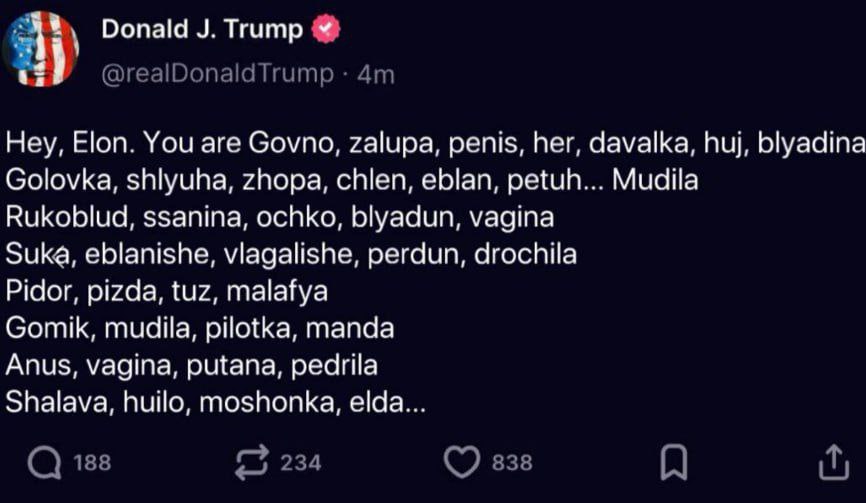Open the 4m post timestamp
This screenshot has height=503, width=866.
tap(376, 75)
